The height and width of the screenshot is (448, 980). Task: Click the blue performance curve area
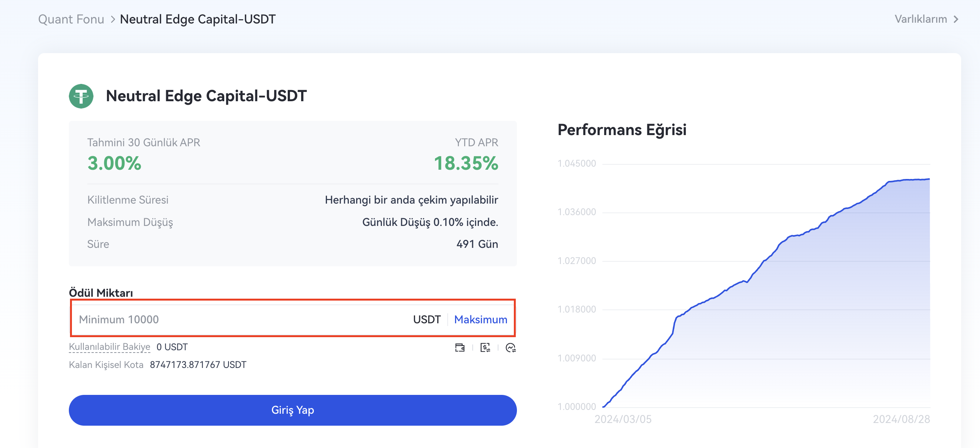click(x=808, y=308)
